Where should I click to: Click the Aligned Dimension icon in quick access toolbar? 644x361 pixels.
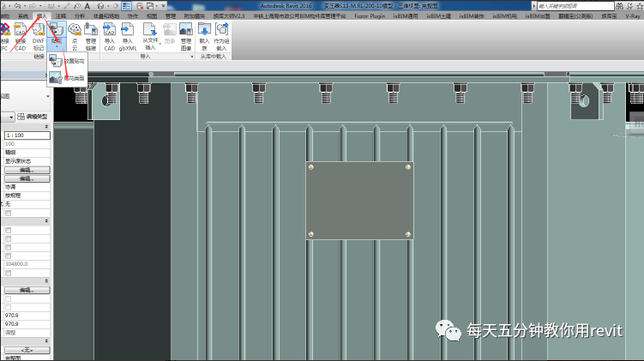67,6
